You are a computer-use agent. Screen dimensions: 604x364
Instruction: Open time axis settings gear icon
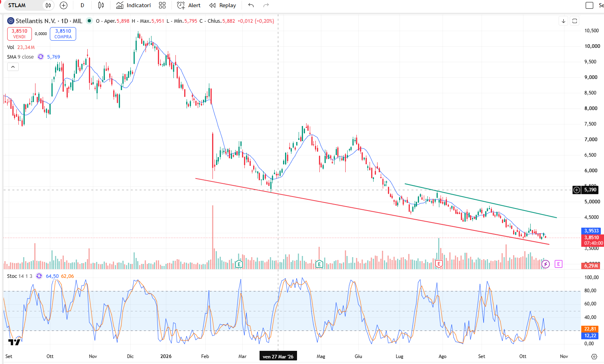594,356
